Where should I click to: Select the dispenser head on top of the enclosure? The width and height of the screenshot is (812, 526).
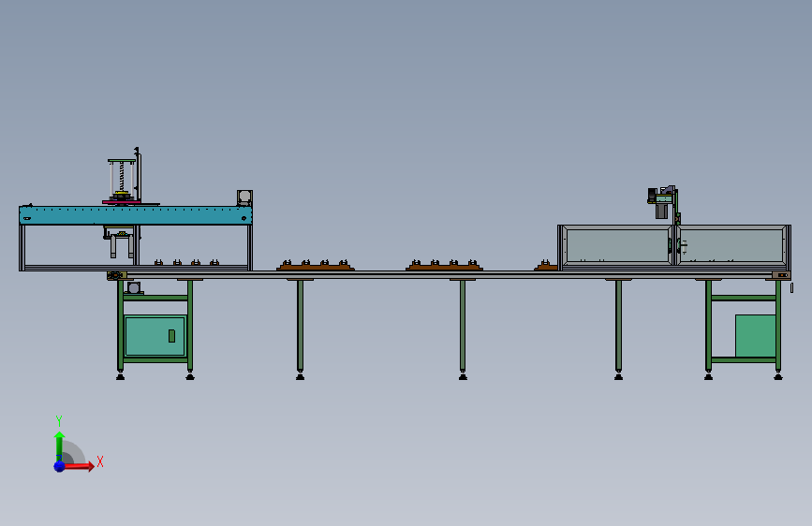click(x=662, y=202)
